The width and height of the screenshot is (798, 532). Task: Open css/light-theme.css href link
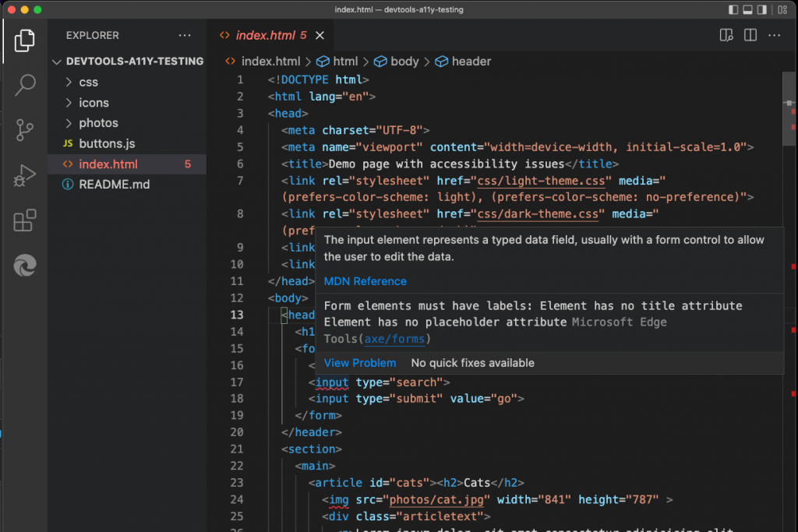click(541, 181)
